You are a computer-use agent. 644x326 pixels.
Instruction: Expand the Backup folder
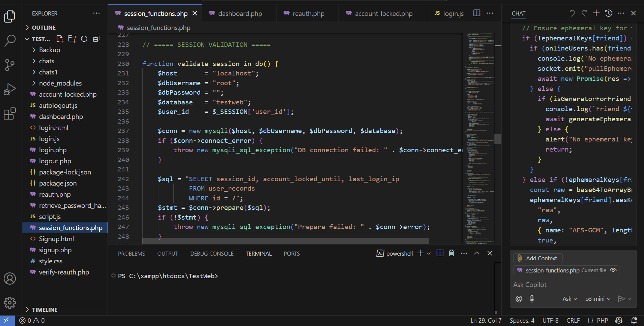point(65,50)
